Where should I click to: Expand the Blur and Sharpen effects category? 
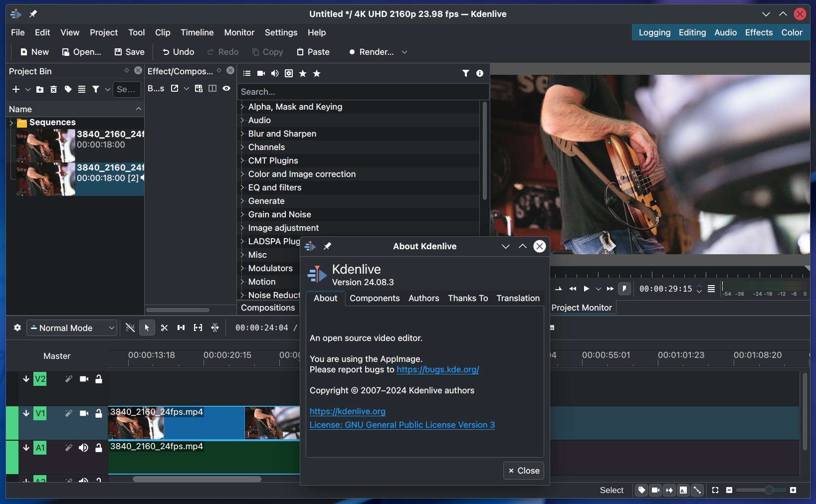click(242, 134)
